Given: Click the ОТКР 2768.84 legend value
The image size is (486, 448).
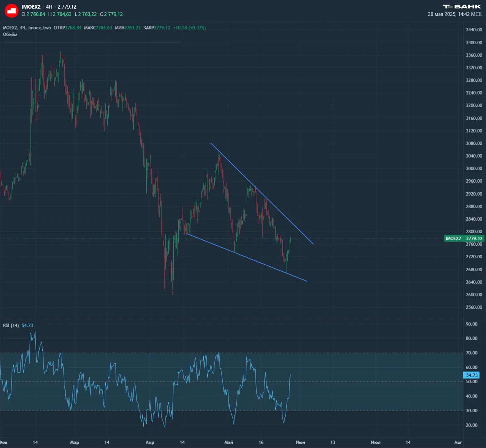Looking at the screenshot, I should pyautogui.click(x=67, y=28).
